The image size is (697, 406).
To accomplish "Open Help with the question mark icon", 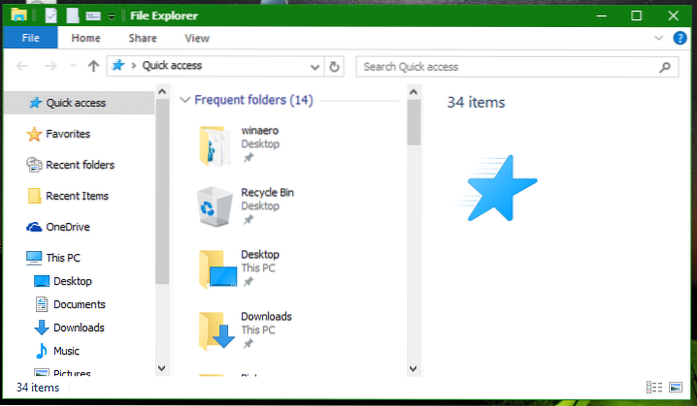I will click(680, 38).
